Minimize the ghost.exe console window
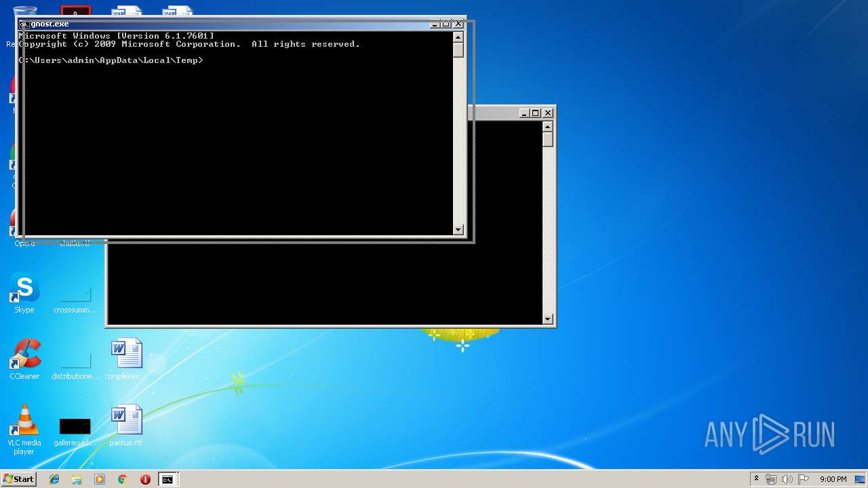Screen dimensions: 868x488 click(x=435, y=24)
